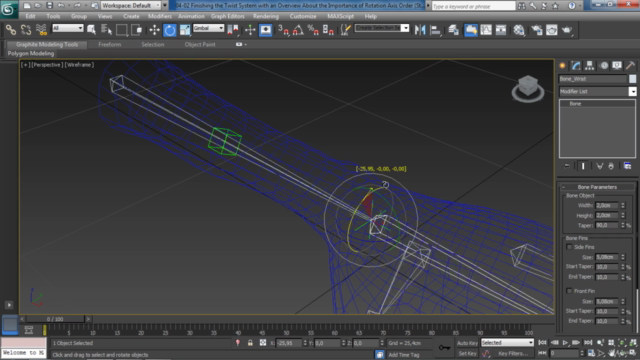
Task: Click the Add Time Tag label
Action: pos(404,355)
